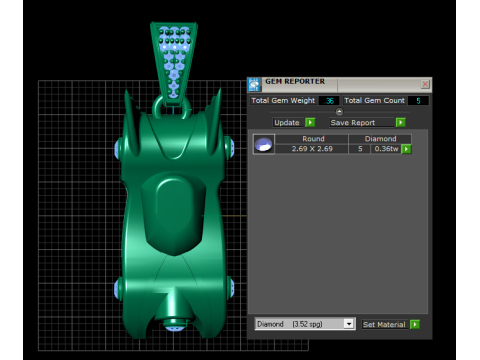This screenshot has width=480, height=360.
Task: Click the 'Total Gem Weight' label
Action: coord(283,100)
